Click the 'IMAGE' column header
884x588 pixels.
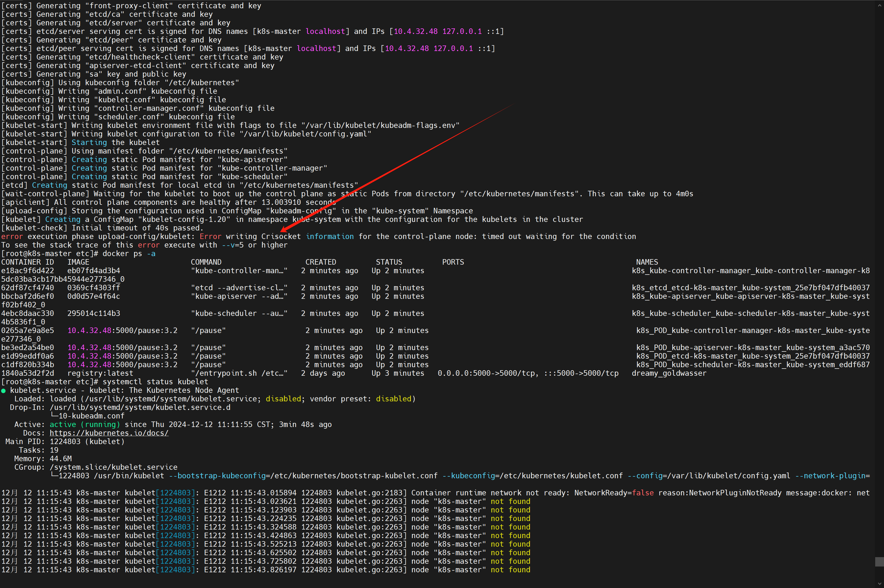click(78, 262)
